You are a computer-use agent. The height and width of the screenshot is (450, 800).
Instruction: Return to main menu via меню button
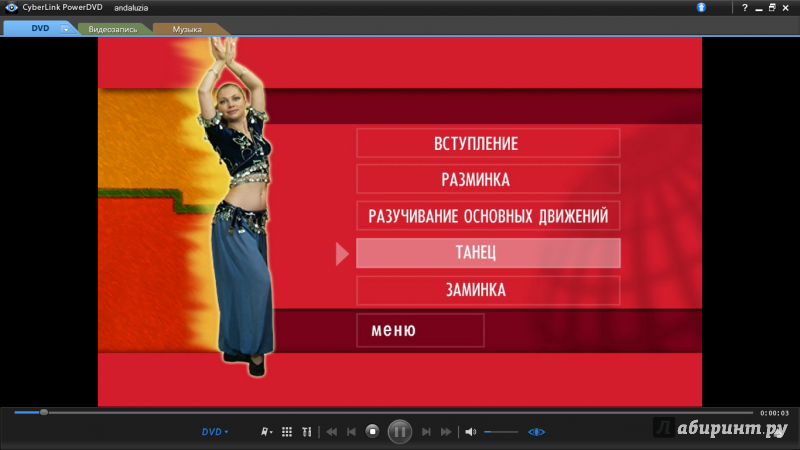click(420, 330)
